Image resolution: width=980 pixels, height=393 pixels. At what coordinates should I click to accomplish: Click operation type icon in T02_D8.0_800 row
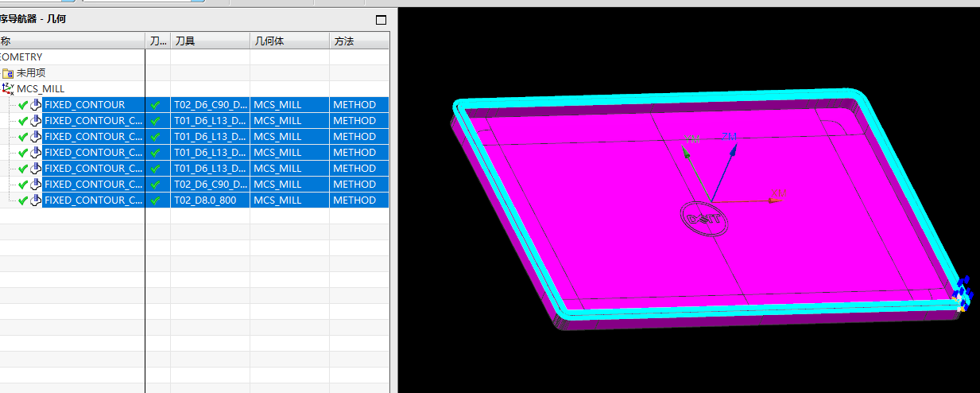(x=35, y=200)
